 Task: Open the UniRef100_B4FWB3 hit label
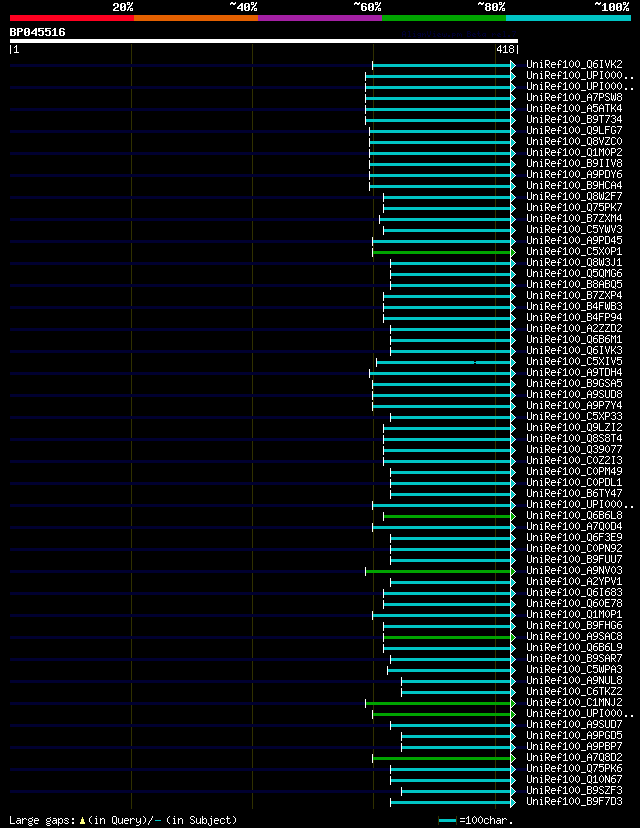coord(575,307)
